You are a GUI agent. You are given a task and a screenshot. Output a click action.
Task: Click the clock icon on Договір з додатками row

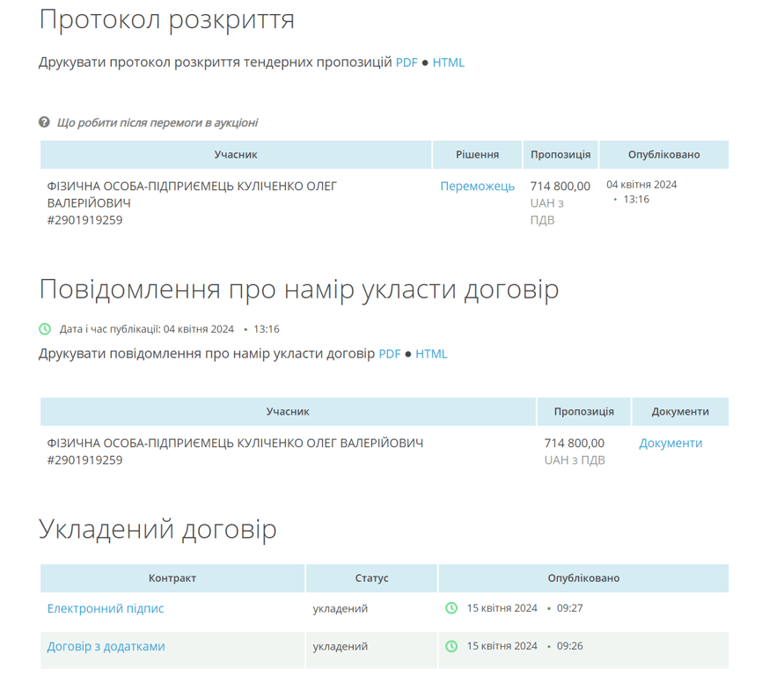tap(451, 645)
